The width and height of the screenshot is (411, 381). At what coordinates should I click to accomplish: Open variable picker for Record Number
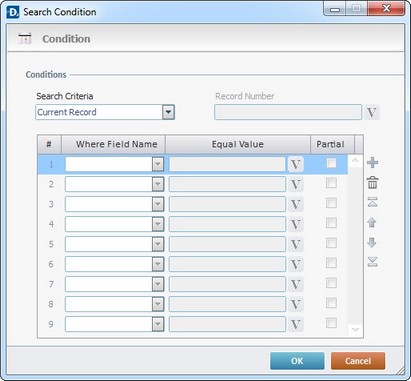372,112
